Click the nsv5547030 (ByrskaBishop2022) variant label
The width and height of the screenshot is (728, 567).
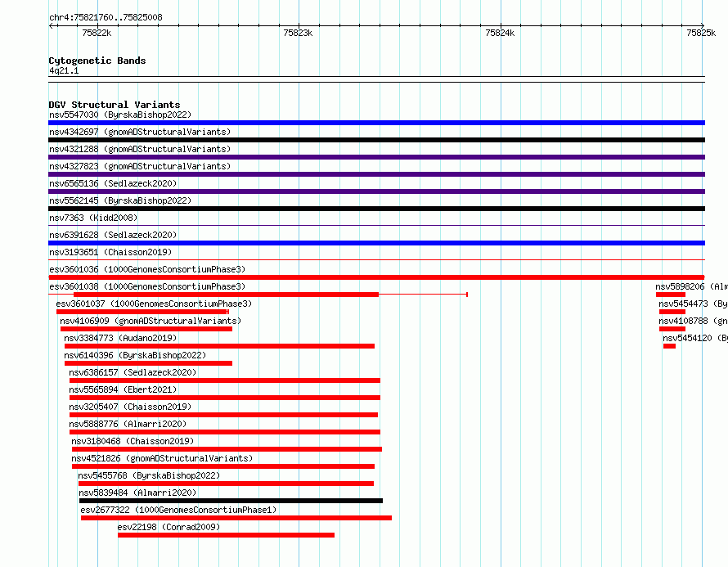(120, 115)
